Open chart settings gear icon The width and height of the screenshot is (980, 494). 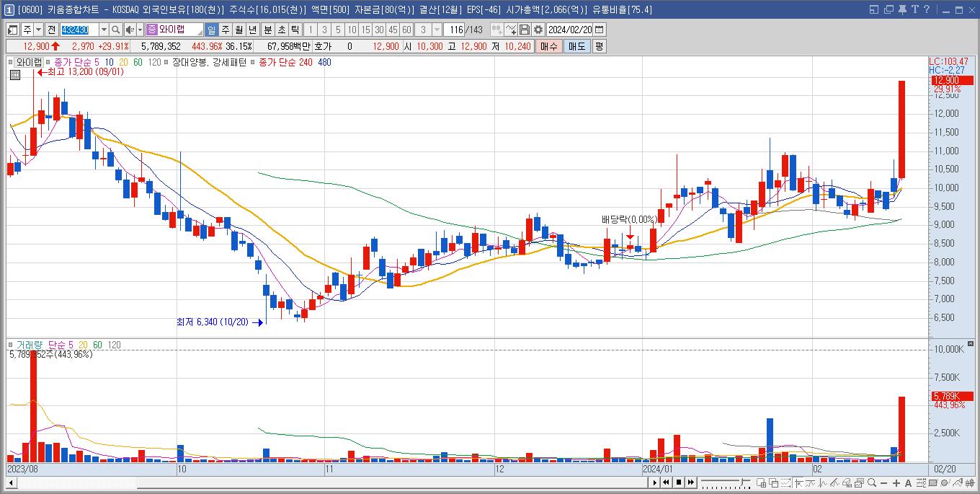tap(538, 30)
